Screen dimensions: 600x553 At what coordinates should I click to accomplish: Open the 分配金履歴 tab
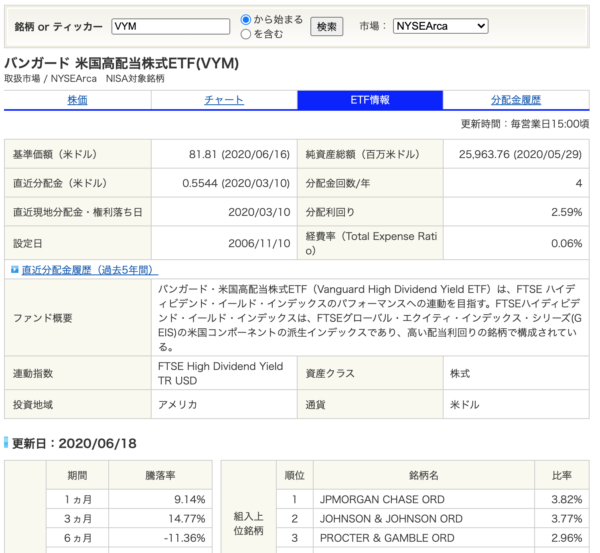[516, 100]
